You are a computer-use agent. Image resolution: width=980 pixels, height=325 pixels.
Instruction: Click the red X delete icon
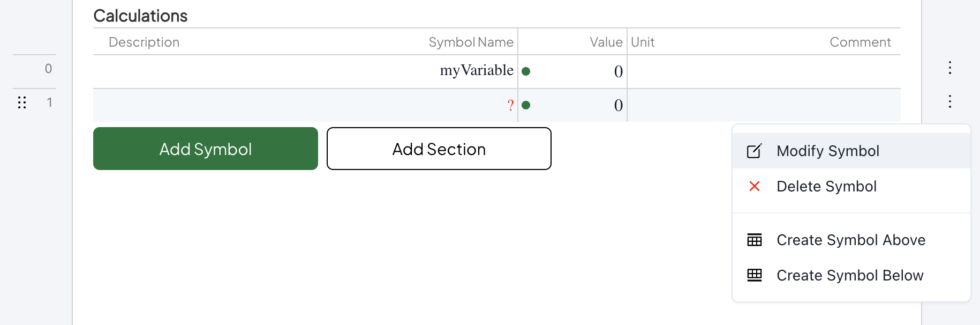click(755, 186)
